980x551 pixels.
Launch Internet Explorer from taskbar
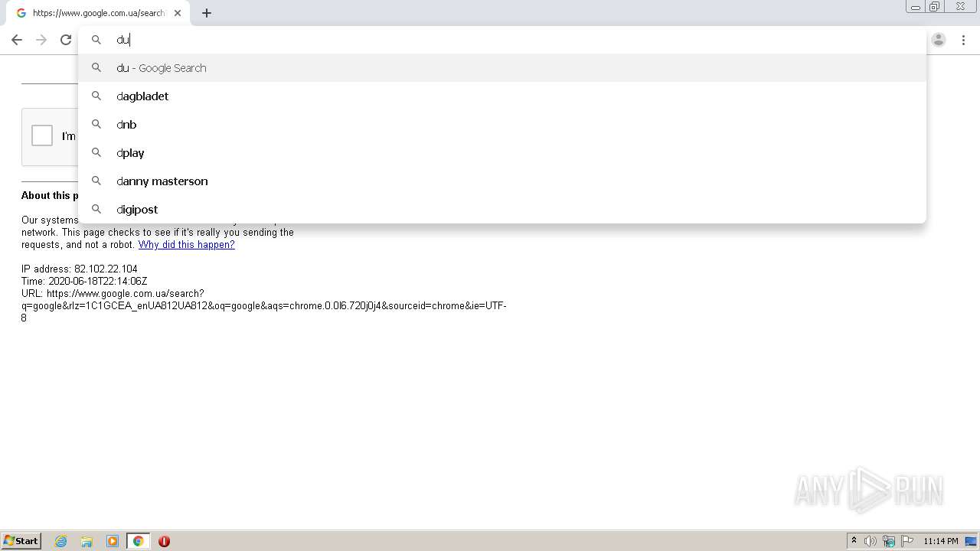61,541
